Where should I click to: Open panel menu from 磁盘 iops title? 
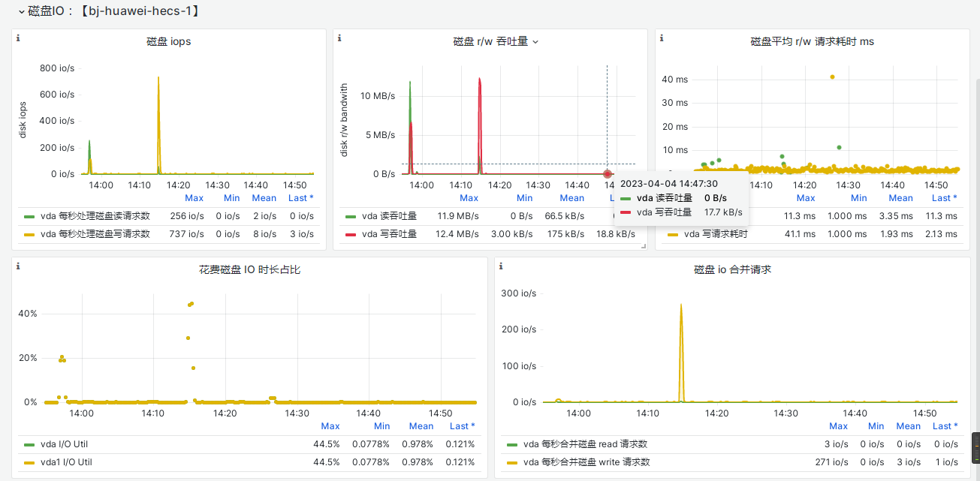click(x=168, y=41)
